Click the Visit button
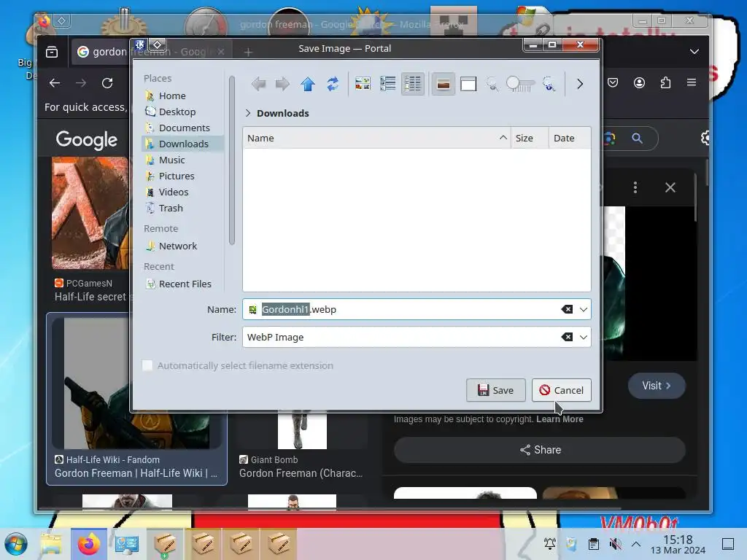The height and width of the screenshot is (560, 747). [657, 386]
